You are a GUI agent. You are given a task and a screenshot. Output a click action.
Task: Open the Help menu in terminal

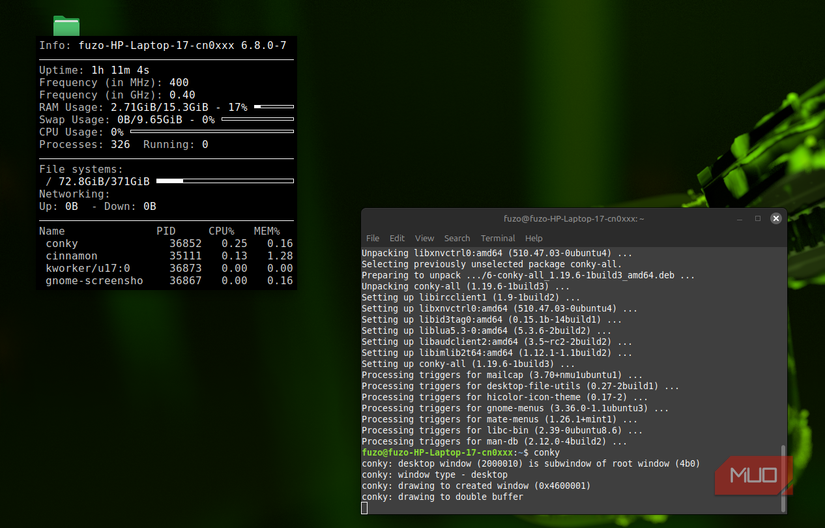point(533,239)
